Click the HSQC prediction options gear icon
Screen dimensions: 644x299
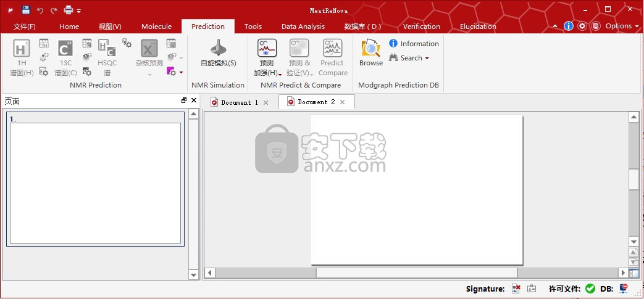127,43
